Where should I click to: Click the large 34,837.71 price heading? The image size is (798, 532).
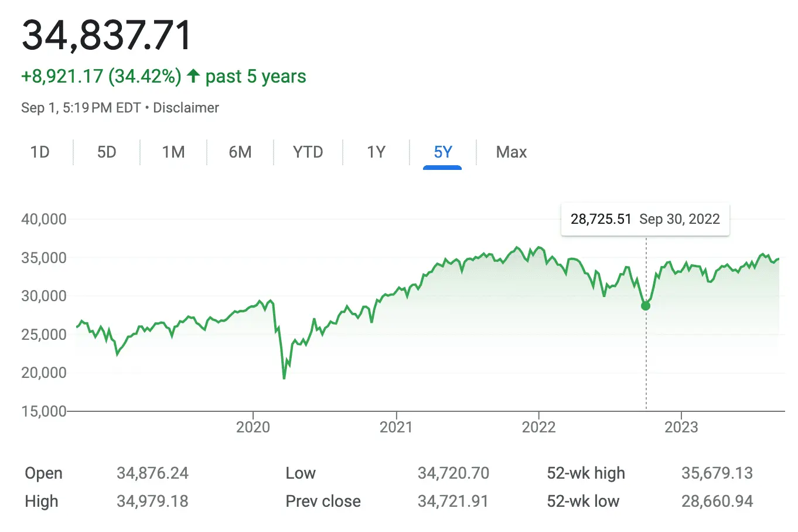(x=107, y=35)
